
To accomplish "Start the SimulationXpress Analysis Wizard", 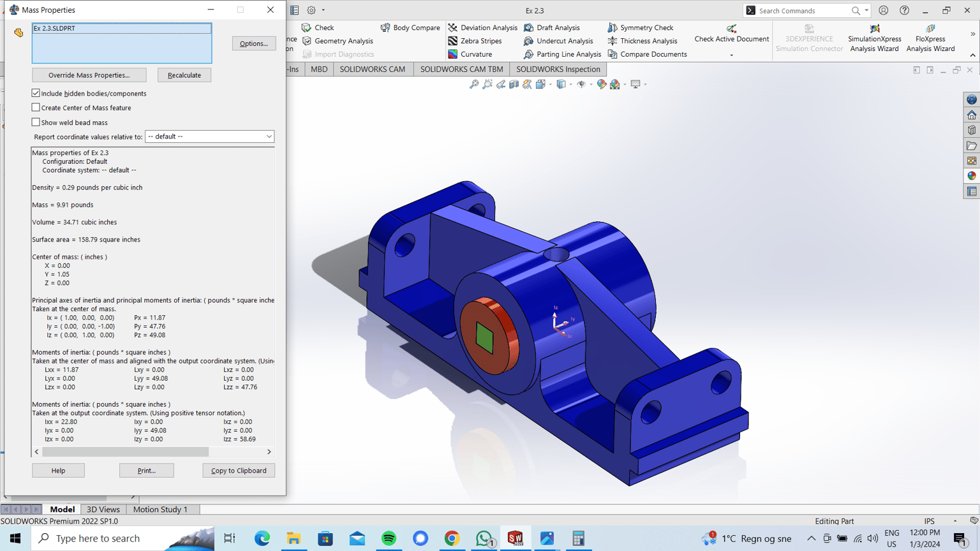I will tap(874, 38).
